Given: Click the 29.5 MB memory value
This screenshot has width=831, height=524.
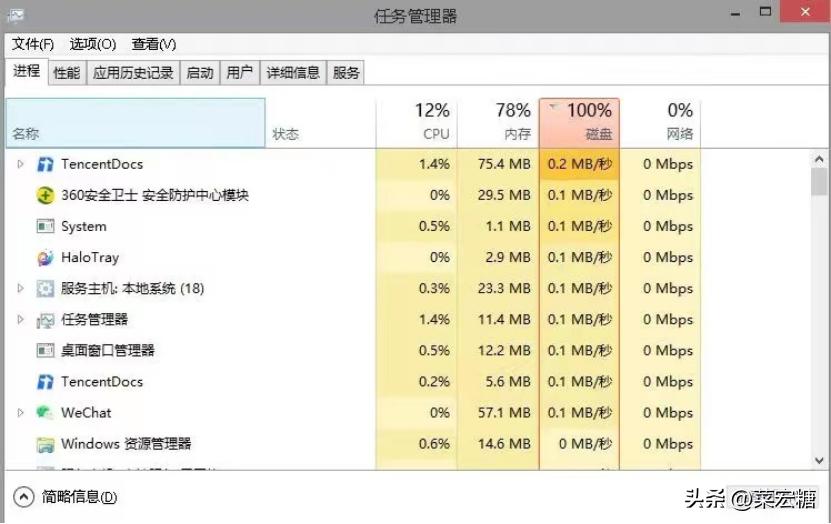Looking at the screenshot, I should (504, 196).
